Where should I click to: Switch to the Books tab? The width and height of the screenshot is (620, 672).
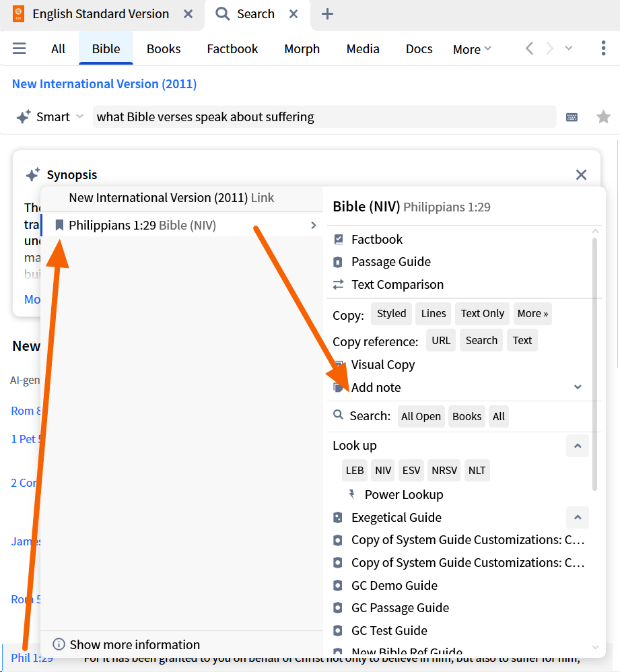pyautogui.click(x=164, y=49)
